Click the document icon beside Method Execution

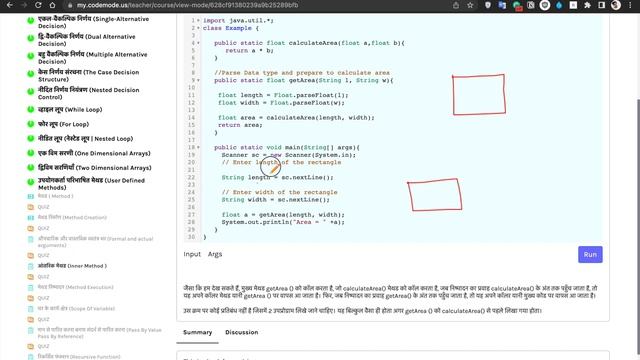click(x=31, y=287)
